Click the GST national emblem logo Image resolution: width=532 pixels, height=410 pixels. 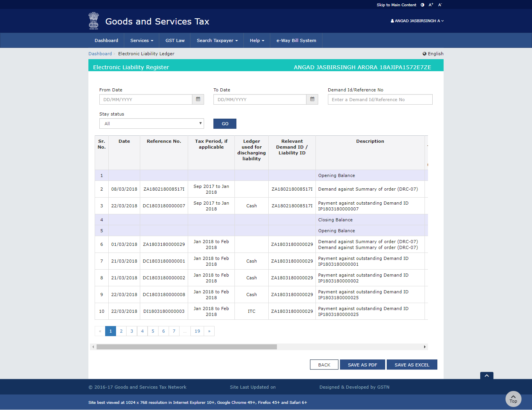pyautogui.click(x=93, y=21)
